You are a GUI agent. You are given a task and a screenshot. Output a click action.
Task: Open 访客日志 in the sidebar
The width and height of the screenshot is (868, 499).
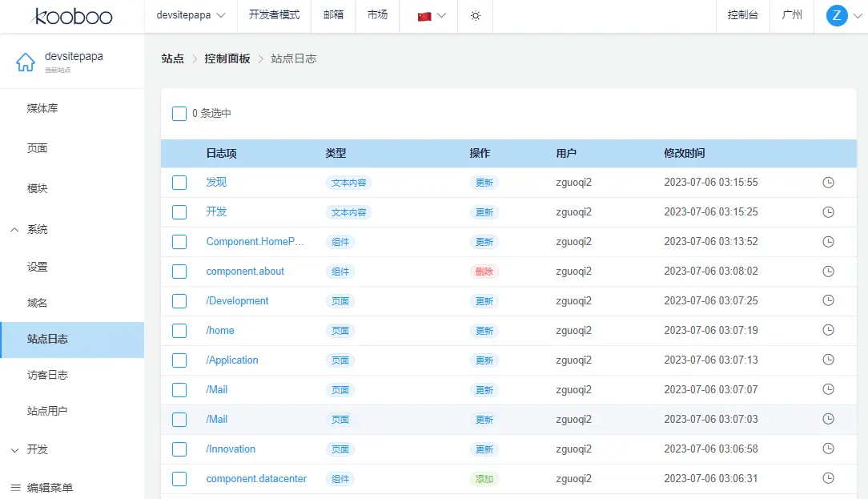pyautogui.click(x=47, y=375)
